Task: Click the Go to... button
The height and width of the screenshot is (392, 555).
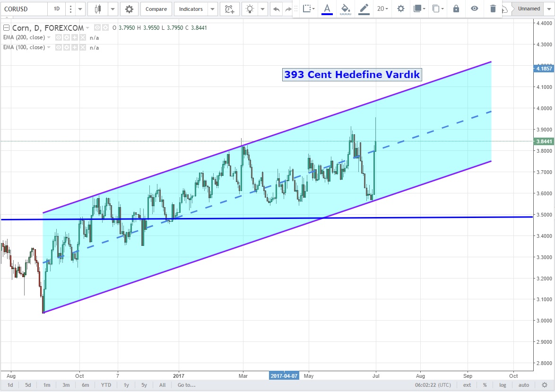Action: coord(187,385)
